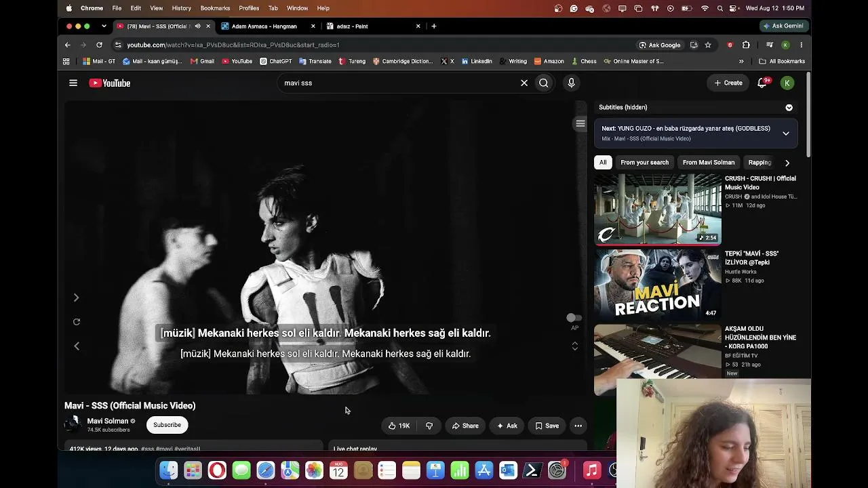This screenshot has width=868, height=488.
Task: Save the video to a playlist
Action: click(x=547, y=426)
